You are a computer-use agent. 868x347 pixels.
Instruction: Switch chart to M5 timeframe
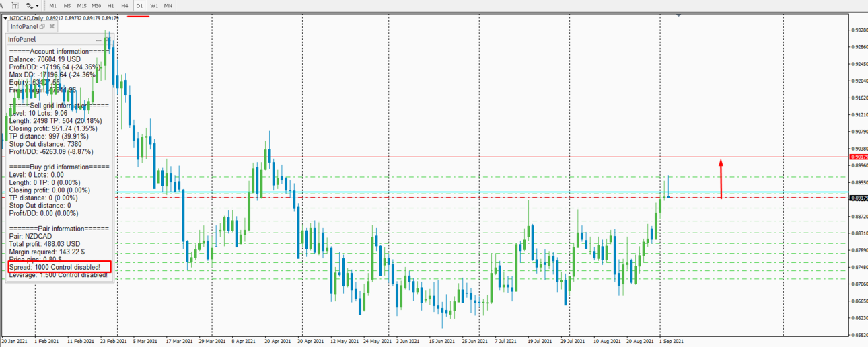[x=67, y=5]
